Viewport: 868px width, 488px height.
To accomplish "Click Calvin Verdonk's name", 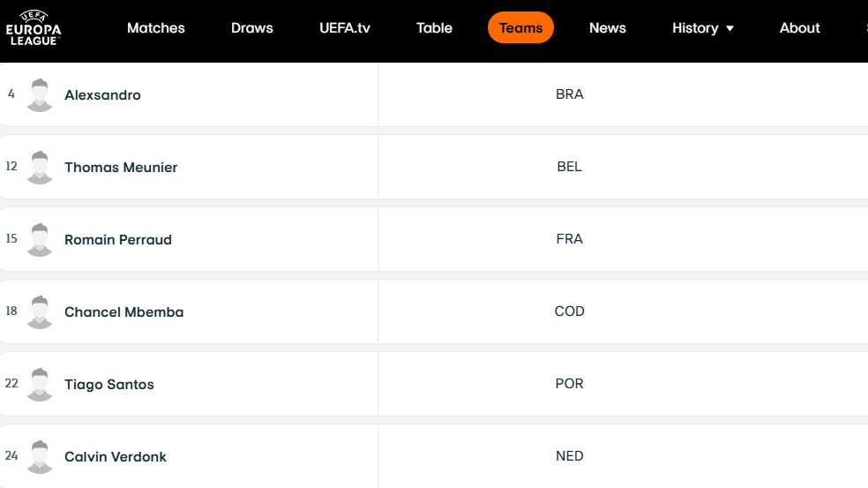I will coord(116,457).
